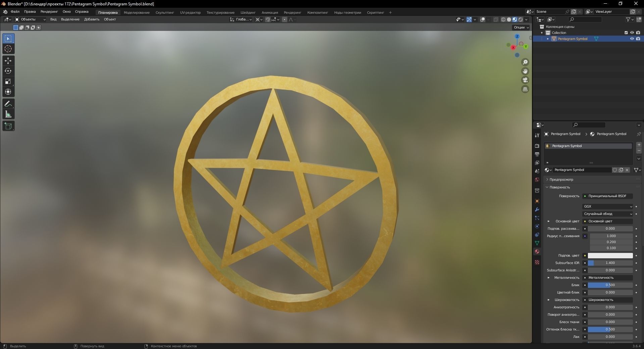Click the Blender logo menu icon
644x349 pixels.
(5, 12)
